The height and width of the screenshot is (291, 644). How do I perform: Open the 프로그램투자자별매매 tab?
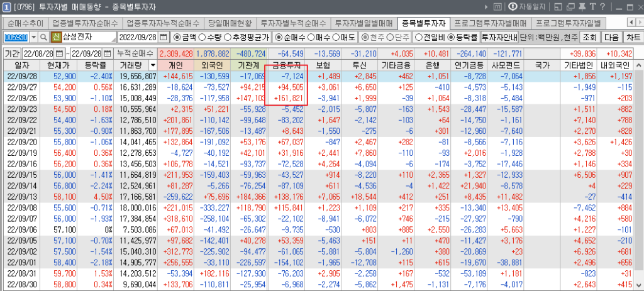490,23
